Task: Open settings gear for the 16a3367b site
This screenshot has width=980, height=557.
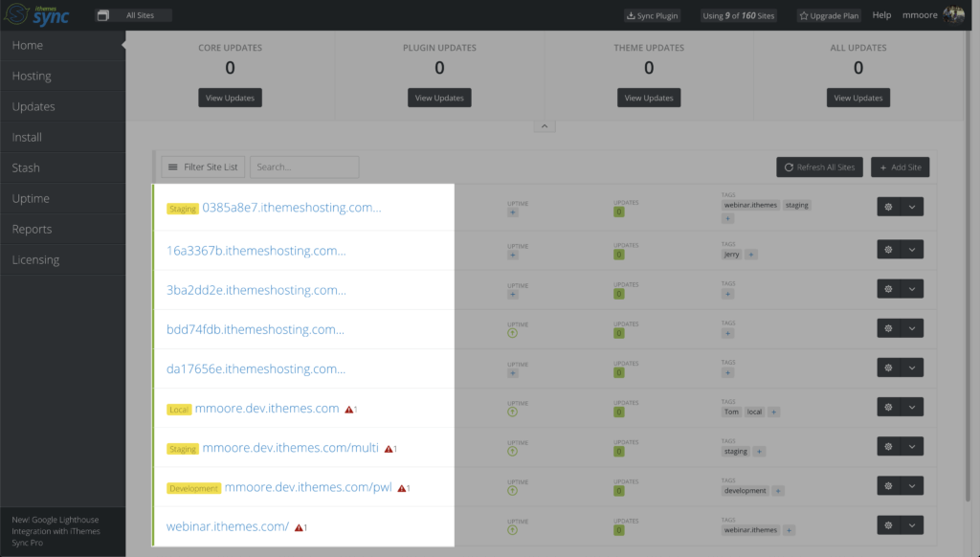Action: coord(888,250)
